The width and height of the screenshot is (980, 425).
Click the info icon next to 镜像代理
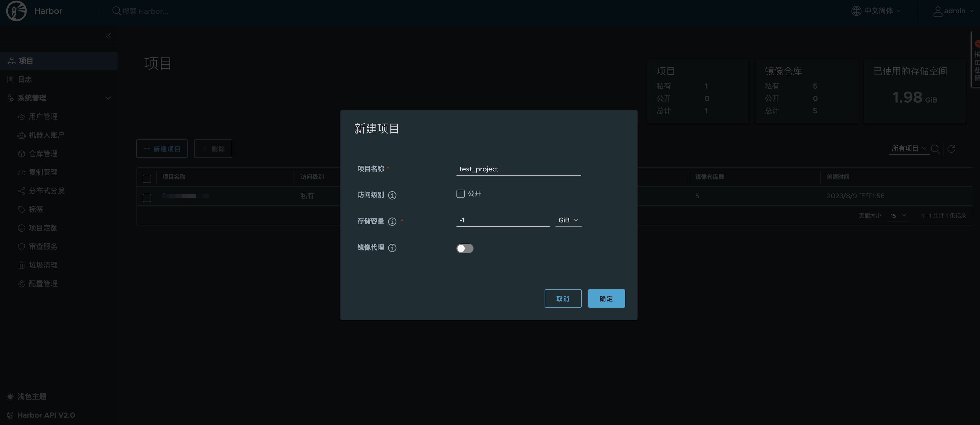point(392,248)
